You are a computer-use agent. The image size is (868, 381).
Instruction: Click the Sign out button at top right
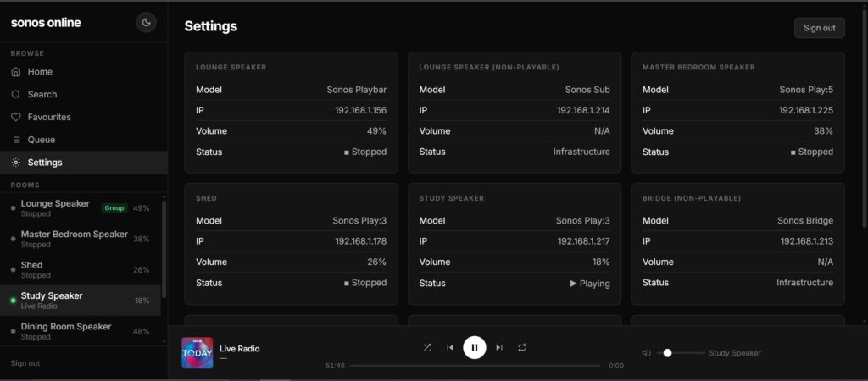coord(820,28)
